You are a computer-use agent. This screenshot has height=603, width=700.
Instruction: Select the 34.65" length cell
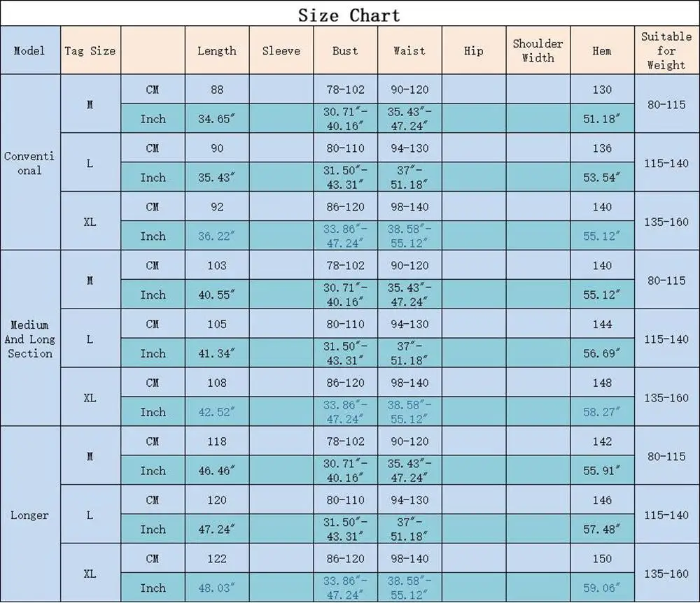point(217,119)
